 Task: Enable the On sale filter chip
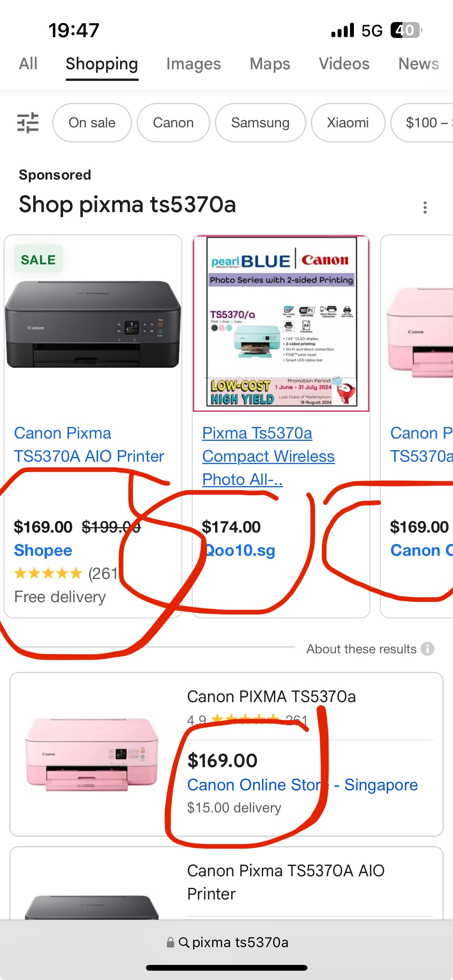point(92,122)
